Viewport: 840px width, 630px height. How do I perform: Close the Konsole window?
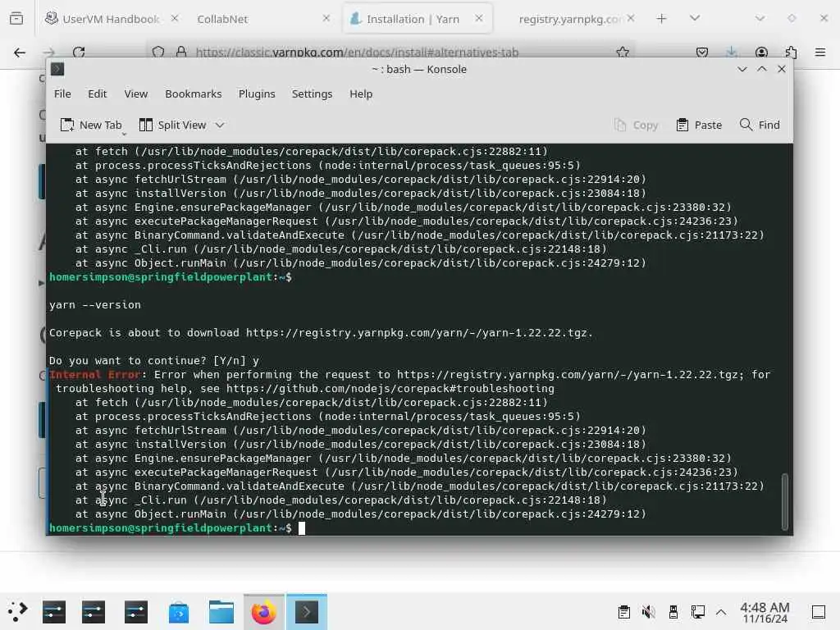(x=782, y=69)
